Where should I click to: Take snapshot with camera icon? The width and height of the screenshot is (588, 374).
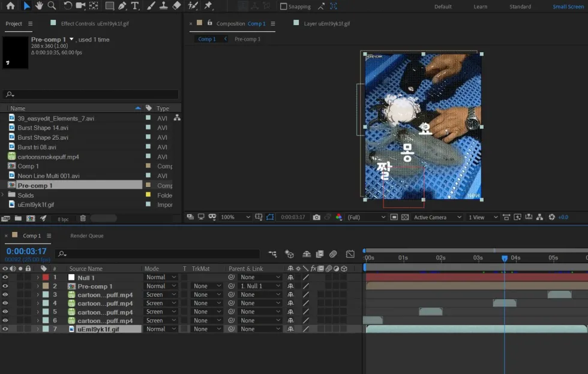(x=317, y=218)
